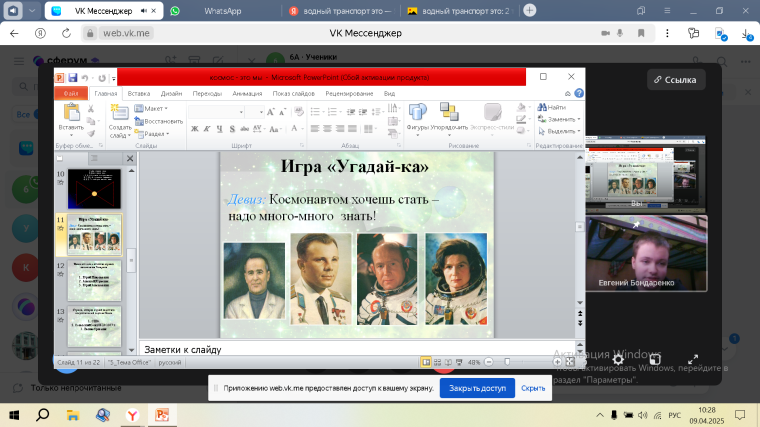Open the Выделить select dropdown
The width and height of the screenshot is (760, 427).
click(559, 131)
